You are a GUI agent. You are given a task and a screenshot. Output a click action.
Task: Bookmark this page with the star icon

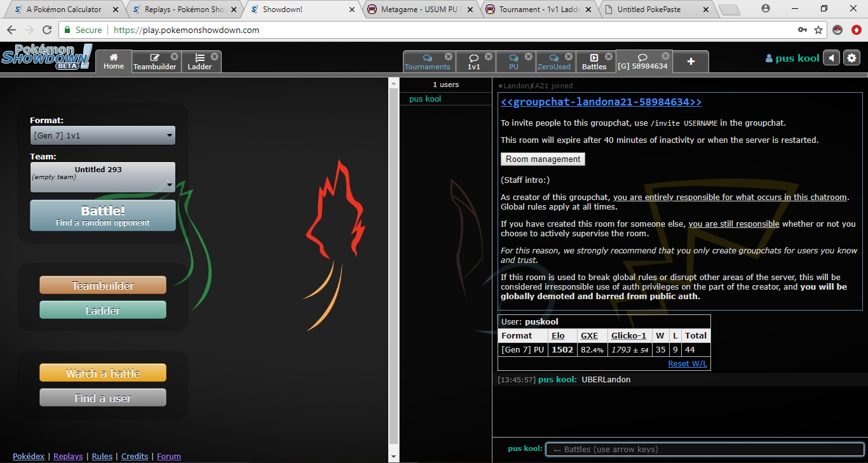[818, 30]
